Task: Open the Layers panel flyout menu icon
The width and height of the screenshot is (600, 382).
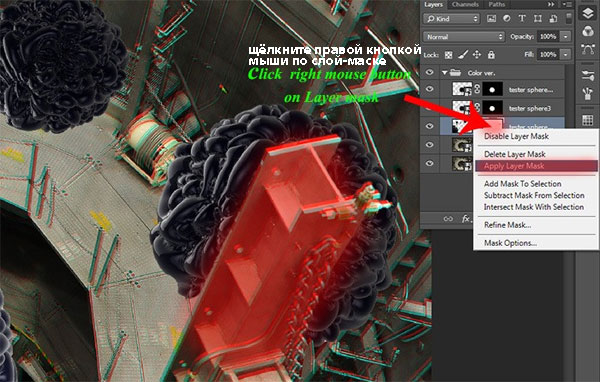Action: tap(567, 4)
